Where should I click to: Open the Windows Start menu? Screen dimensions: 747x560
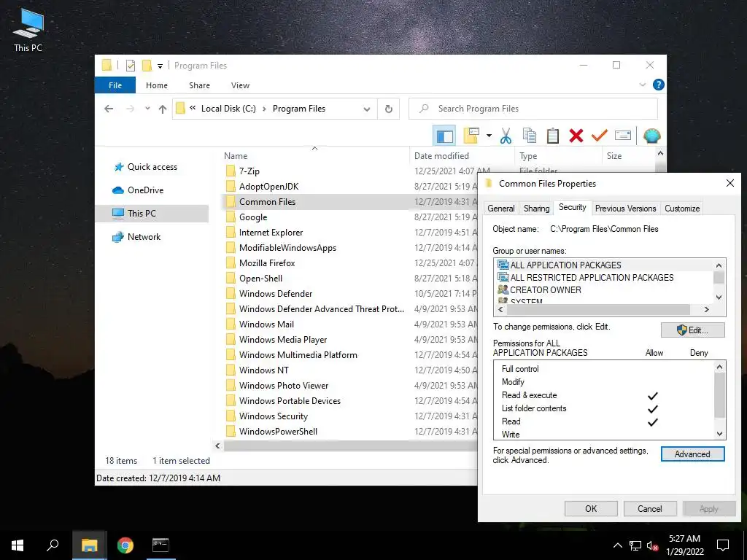click(x=18, y=545)
